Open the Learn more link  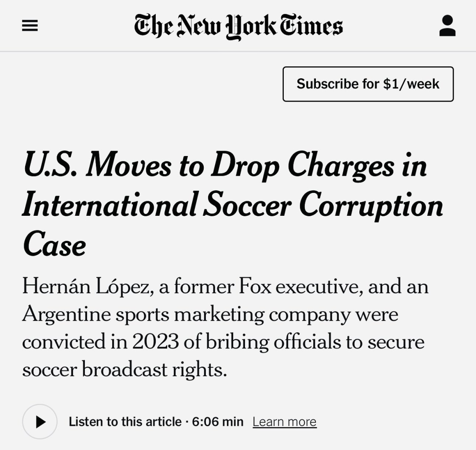click(285, 422)
